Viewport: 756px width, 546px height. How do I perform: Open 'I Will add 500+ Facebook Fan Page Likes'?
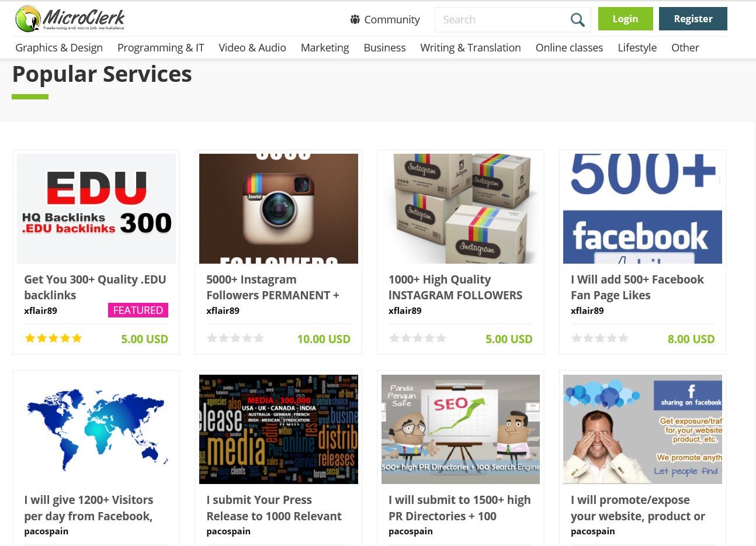(x=637, y=287)
